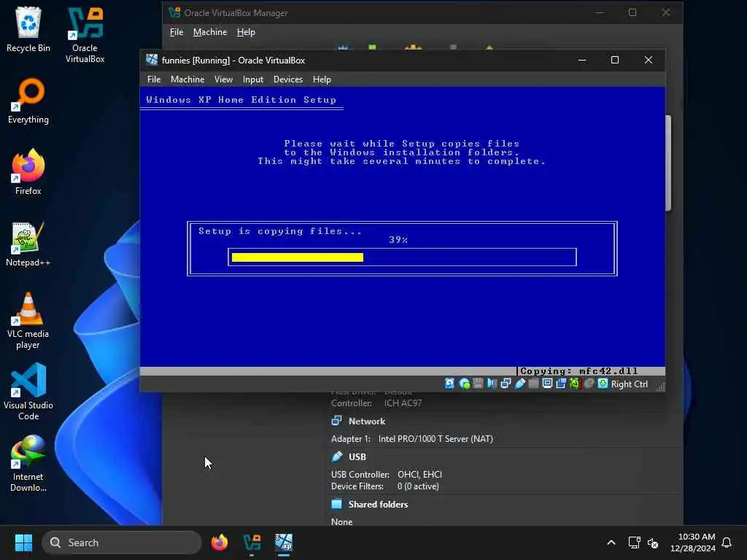Open Recycle Bin desktop icon
747x560 pixels.
28,29
